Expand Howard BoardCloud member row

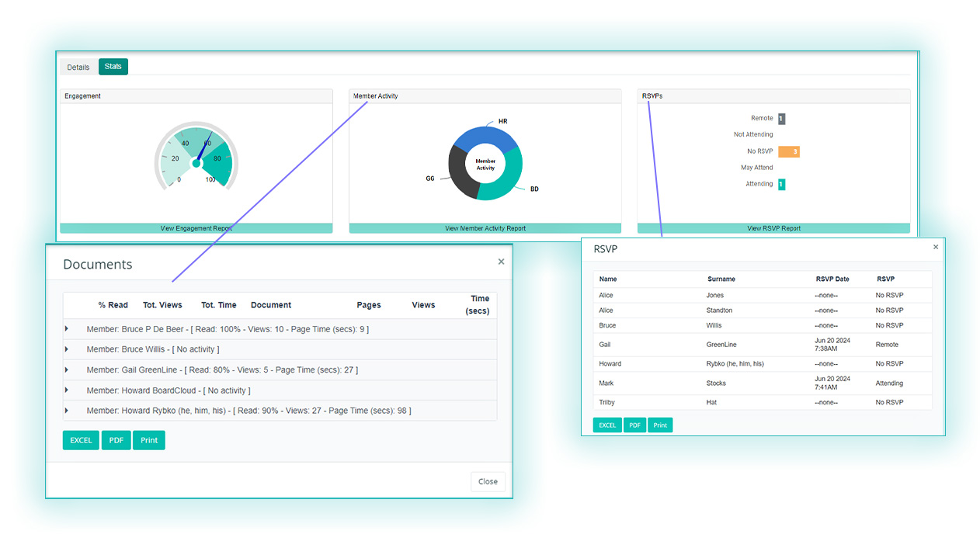point(67,390)
